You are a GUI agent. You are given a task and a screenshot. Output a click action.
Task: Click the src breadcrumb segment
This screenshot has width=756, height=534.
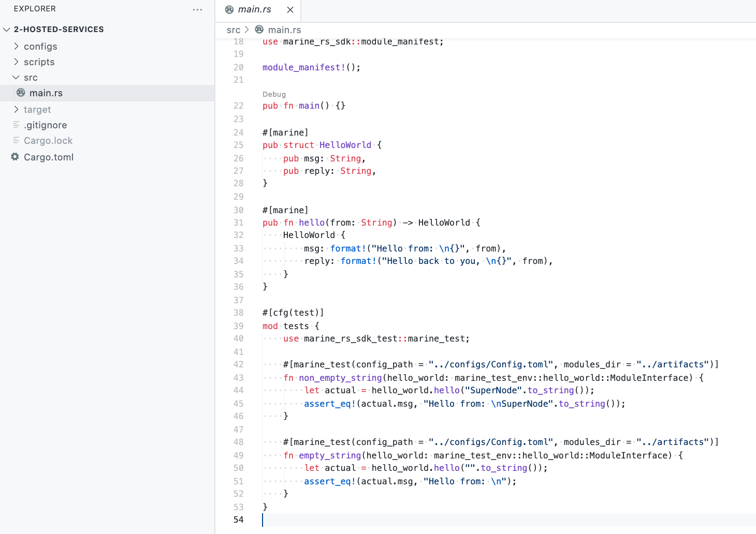[234, 30]
